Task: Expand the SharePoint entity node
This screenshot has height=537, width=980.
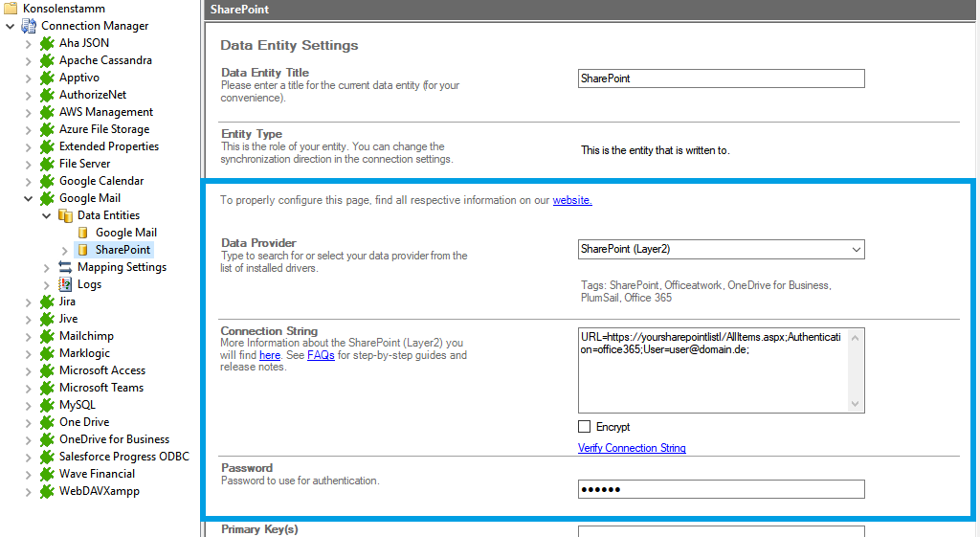Action: 65,250
